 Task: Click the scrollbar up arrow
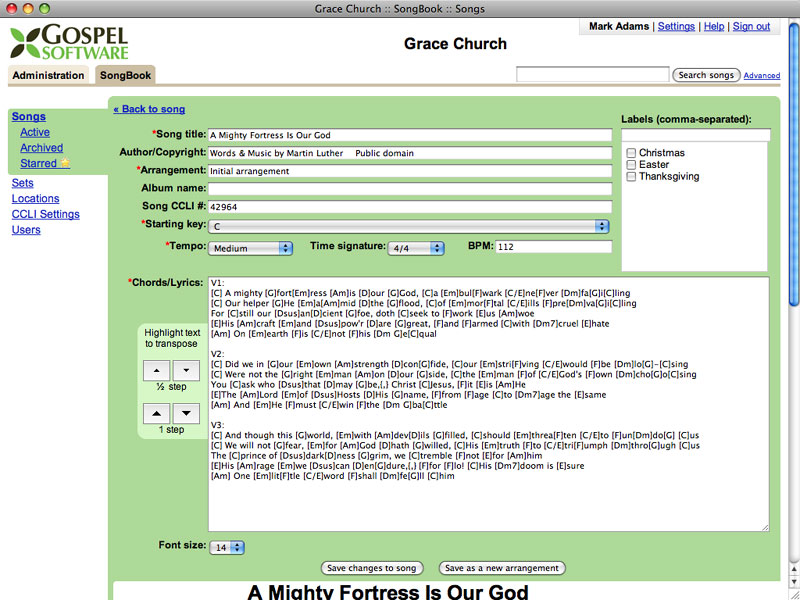794,569
